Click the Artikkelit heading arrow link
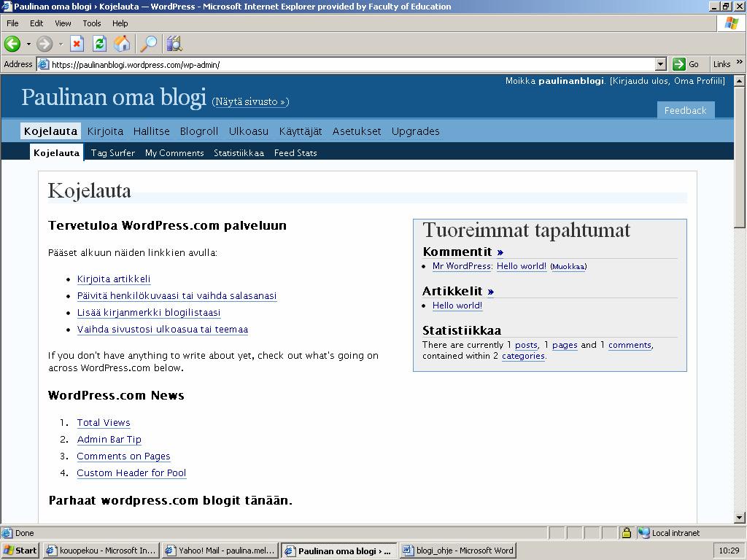Image resolution: width=747 pixels, height=560 pixels. click(x=491, y=292)
